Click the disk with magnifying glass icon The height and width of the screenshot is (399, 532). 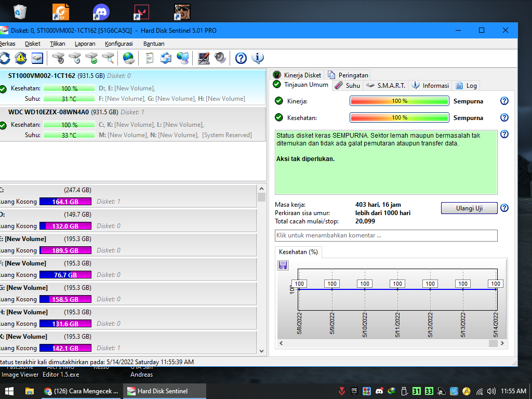[x=108, y=58]
